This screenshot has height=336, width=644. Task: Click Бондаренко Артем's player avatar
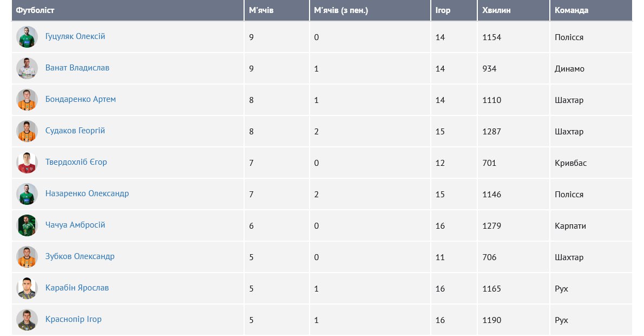pos(27,100)
